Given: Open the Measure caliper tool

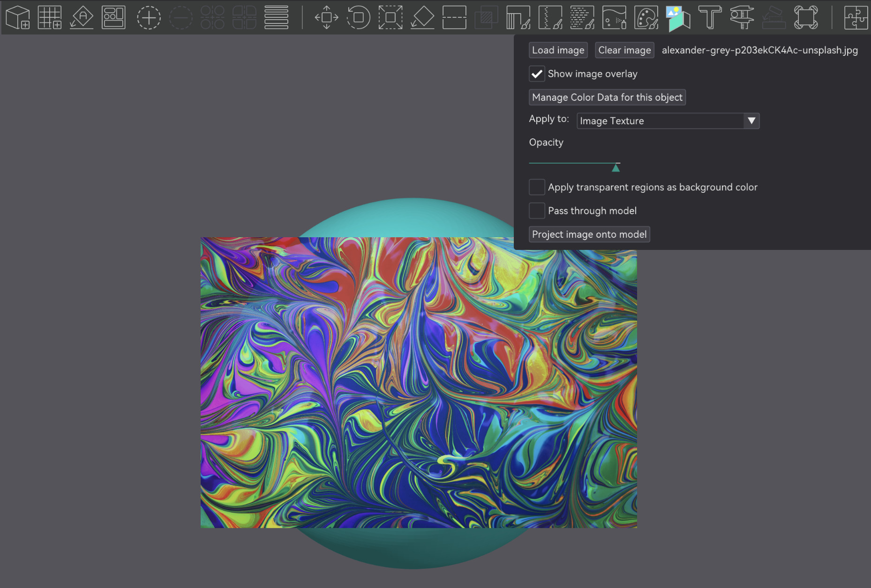Looking at the screenshot, I should [x=742, y=17].
